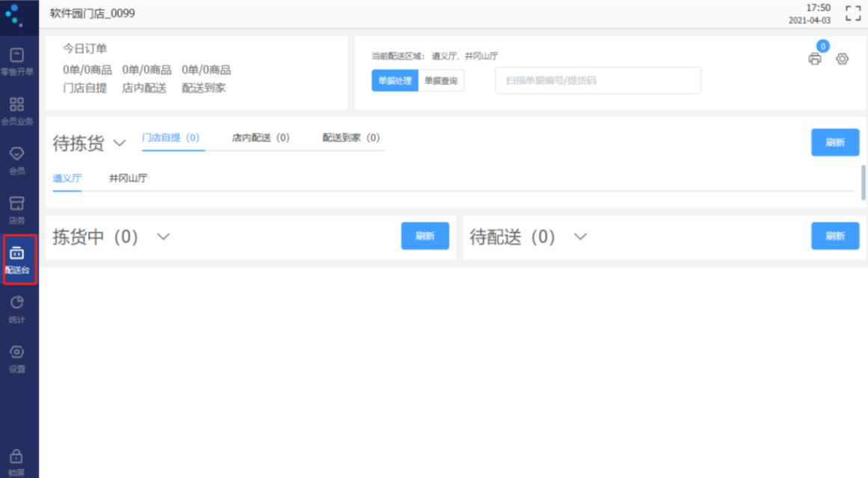Click the 待配送 (0) title

[x=512, y=237]
